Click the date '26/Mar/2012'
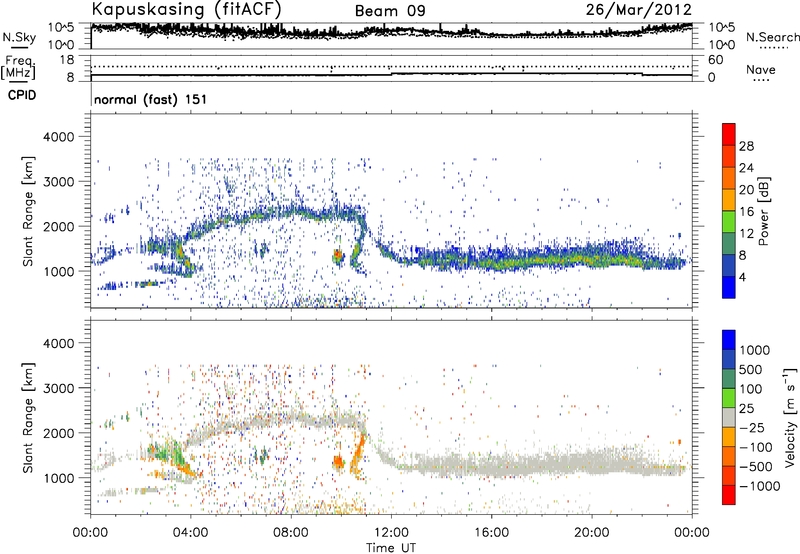The width and height of the screenshot is (800, 554). 639,10
